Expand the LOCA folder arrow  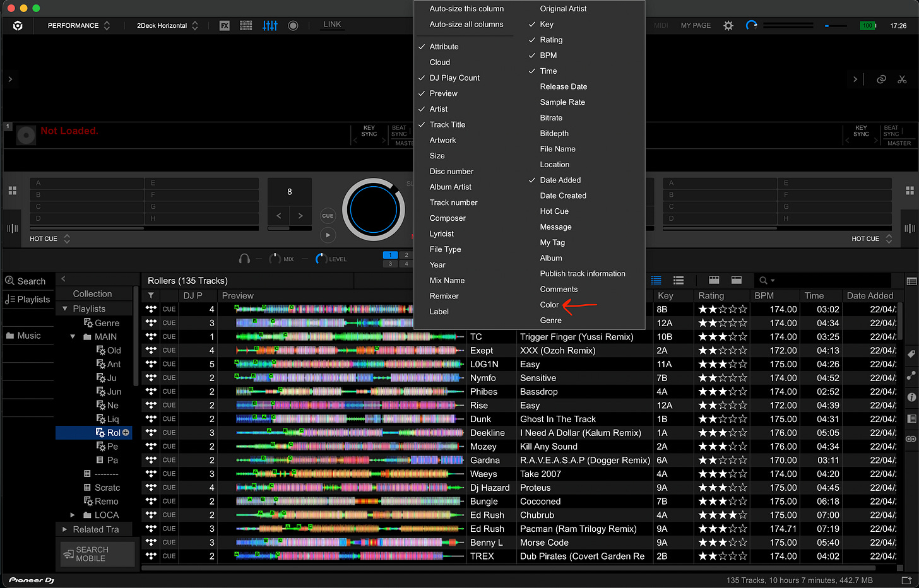coord(73,515)
